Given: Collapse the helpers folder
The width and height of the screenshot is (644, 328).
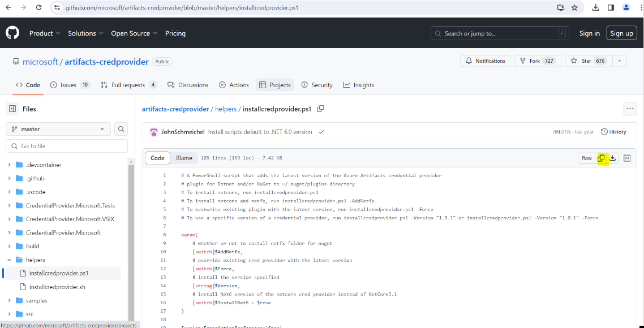Looking at the screenshot, I should [10, 260].
